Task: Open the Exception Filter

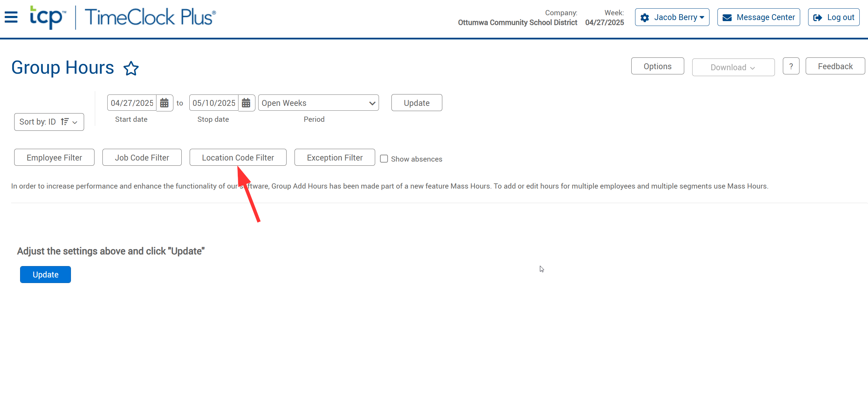Action: tap(334, 157)
